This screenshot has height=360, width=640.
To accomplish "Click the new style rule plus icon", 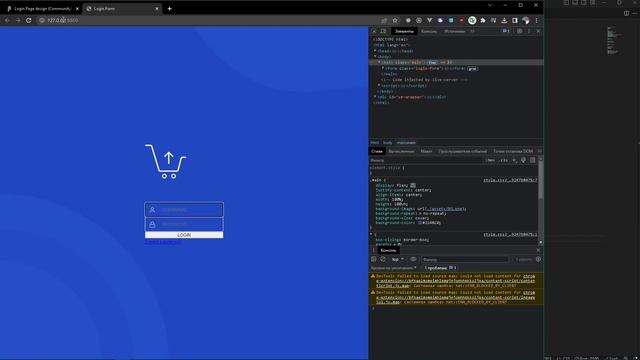I will tap(514, 160).
